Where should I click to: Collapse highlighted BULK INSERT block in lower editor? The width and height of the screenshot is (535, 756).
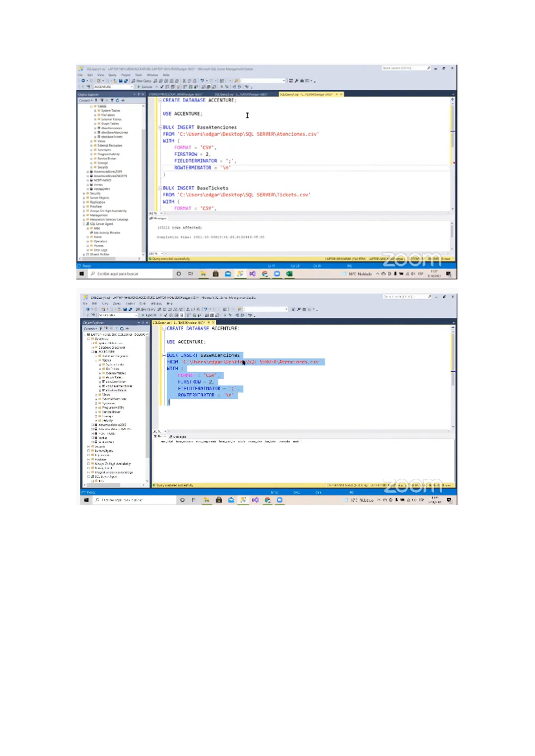coord(164,356)
